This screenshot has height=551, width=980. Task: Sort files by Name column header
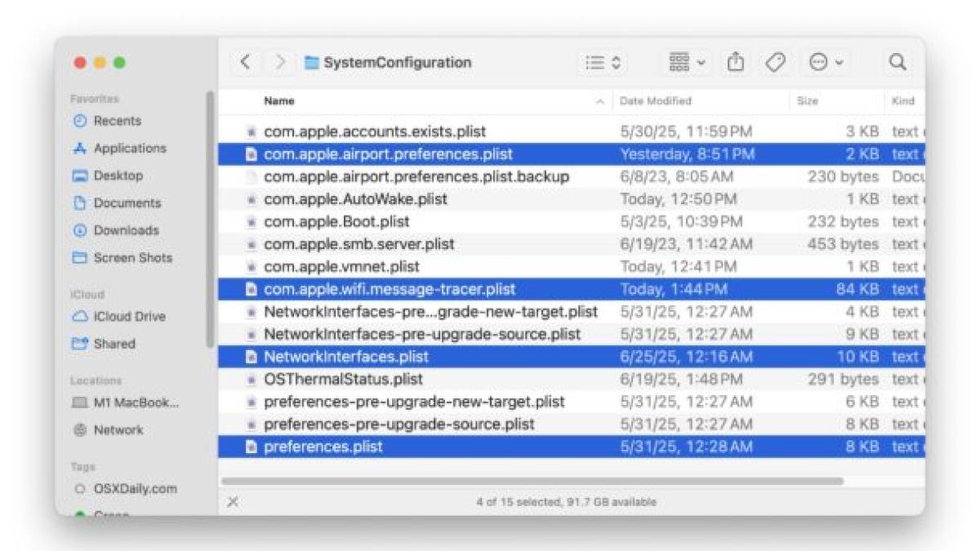pos(279,101)
